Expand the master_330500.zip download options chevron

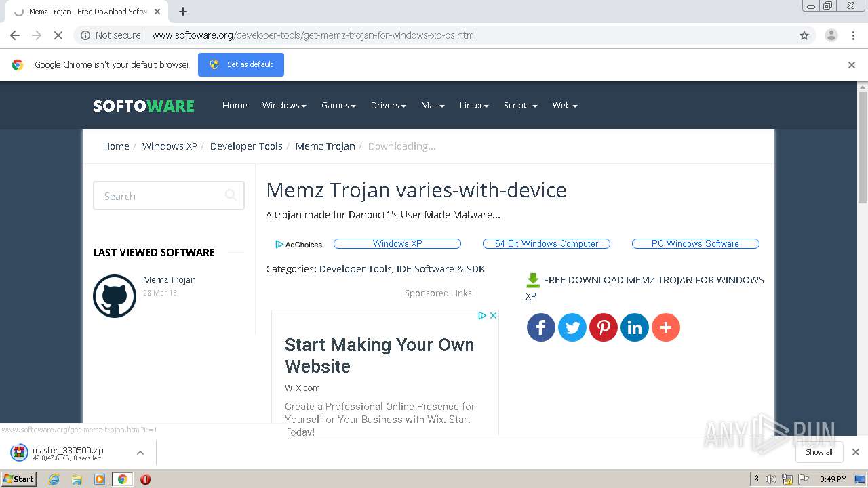point(140,453)
